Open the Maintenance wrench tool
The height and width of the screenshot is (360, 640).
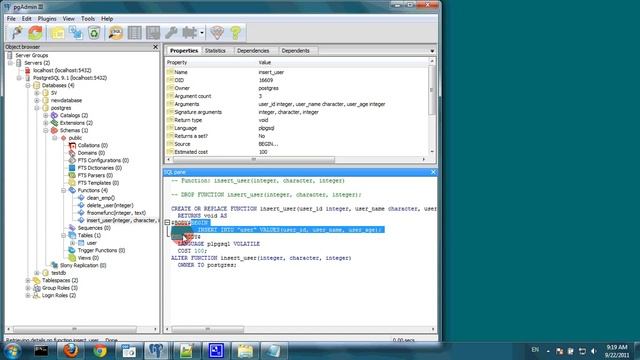(x=171, y=33)
